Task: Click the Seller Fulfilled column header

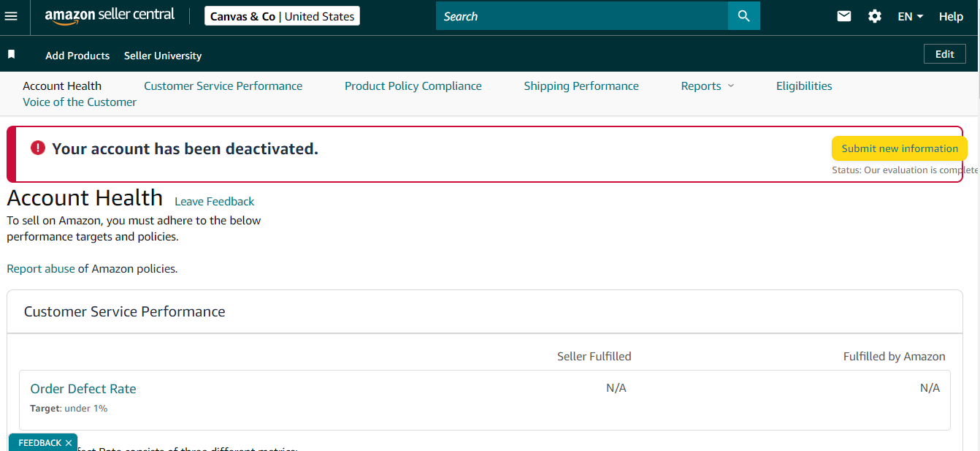Action: point(594,357)
